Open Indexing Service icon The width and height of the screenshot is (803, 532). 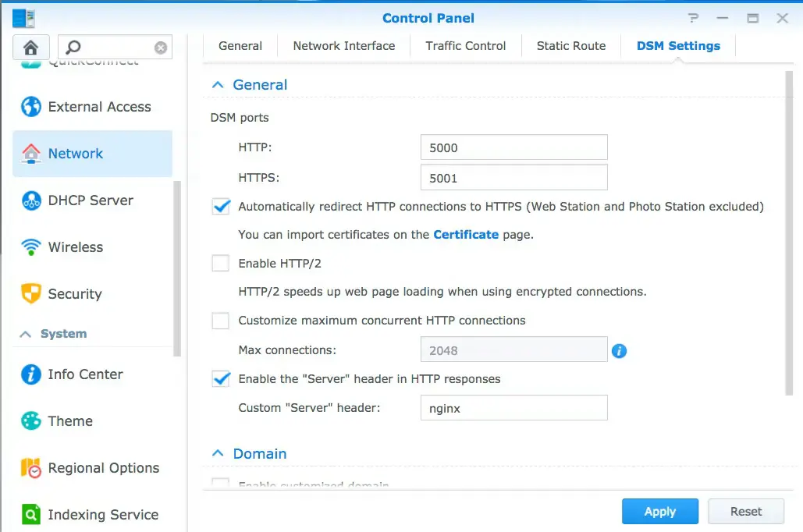(31, 515)
